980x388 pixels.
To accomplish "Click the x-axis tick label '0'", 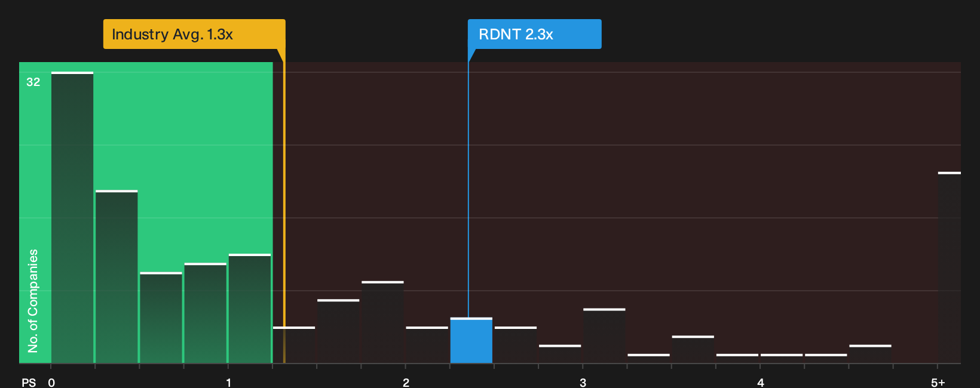I will (x=51, y=383).
